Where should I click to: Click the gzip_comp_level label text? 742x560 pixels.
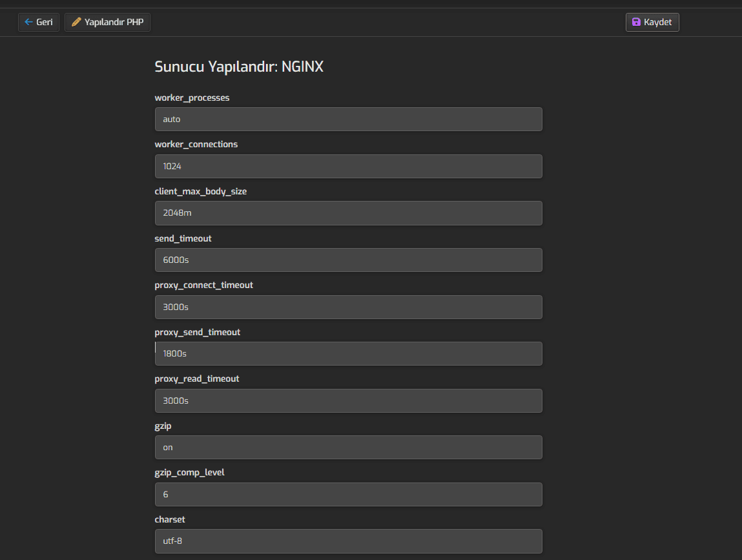(189, 472)
